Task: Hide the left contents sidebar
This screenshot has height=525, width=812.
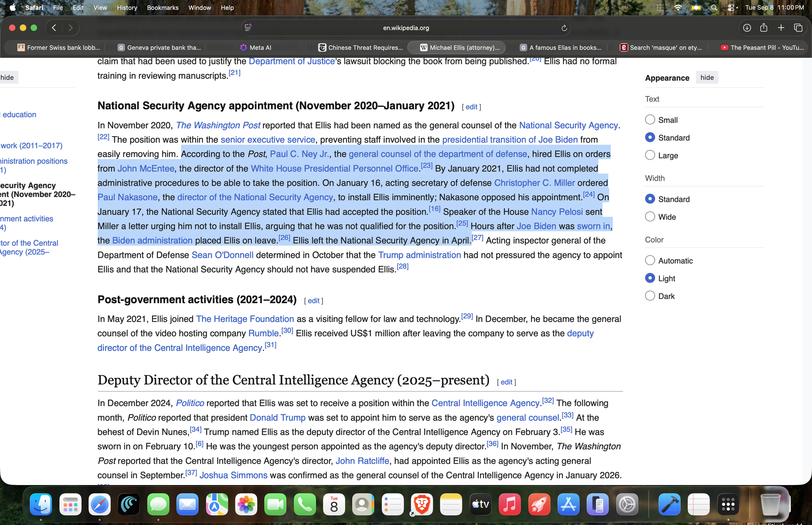Action: click(x=7, y=78)
